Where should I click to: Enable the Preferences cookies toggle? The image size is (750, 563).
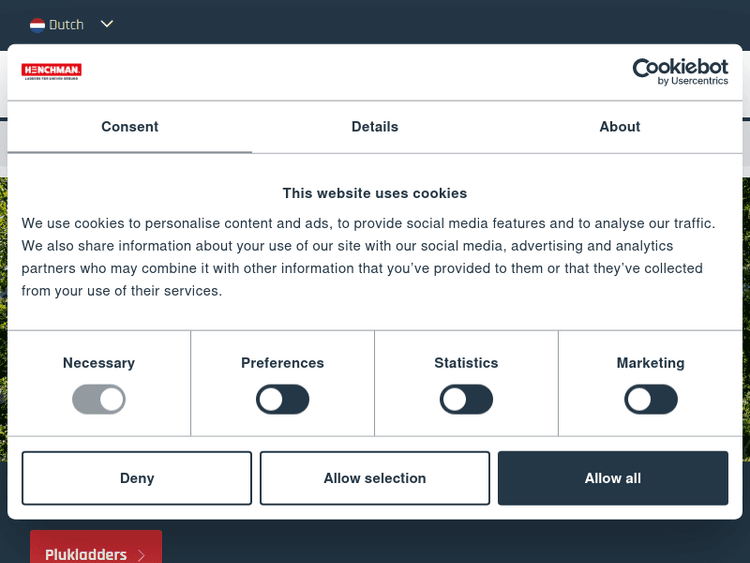tap(283, 400)
